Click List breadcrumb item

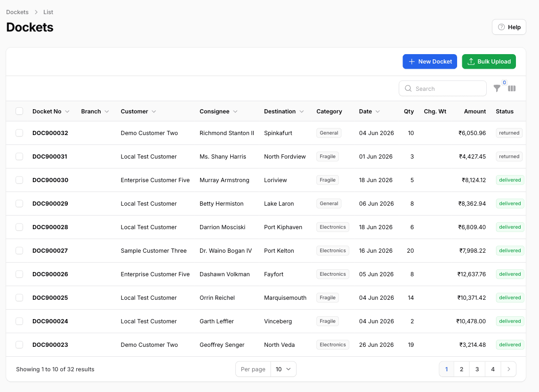coord(48,12)
